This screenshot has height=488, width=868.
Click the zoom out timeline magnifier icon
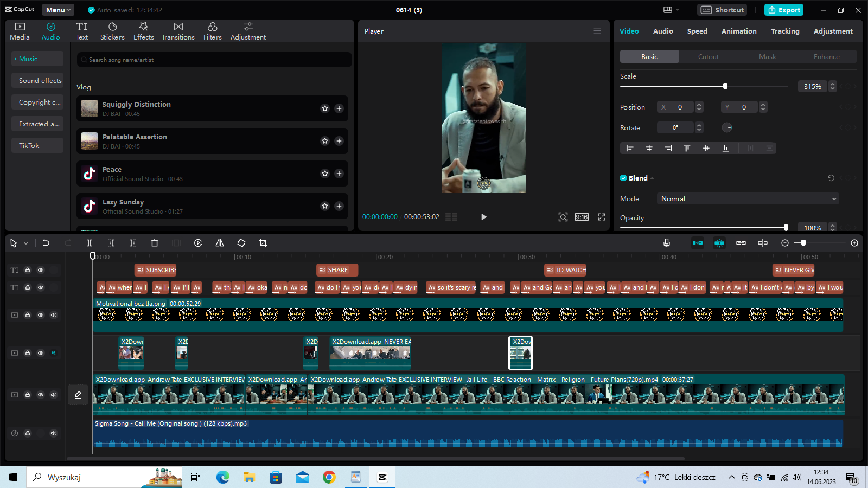785,243
